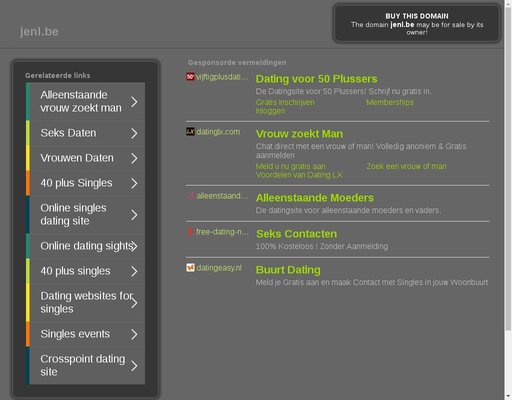Click the alleenstaand pink favicon icon

[x=191, y=196]
